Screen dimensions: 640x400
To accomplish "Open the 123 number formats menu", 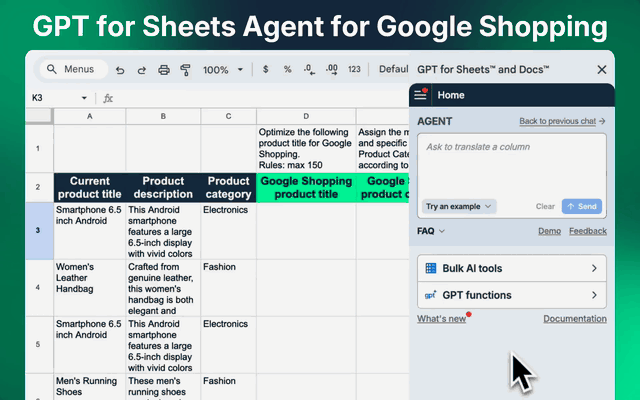I will (354, 69).
